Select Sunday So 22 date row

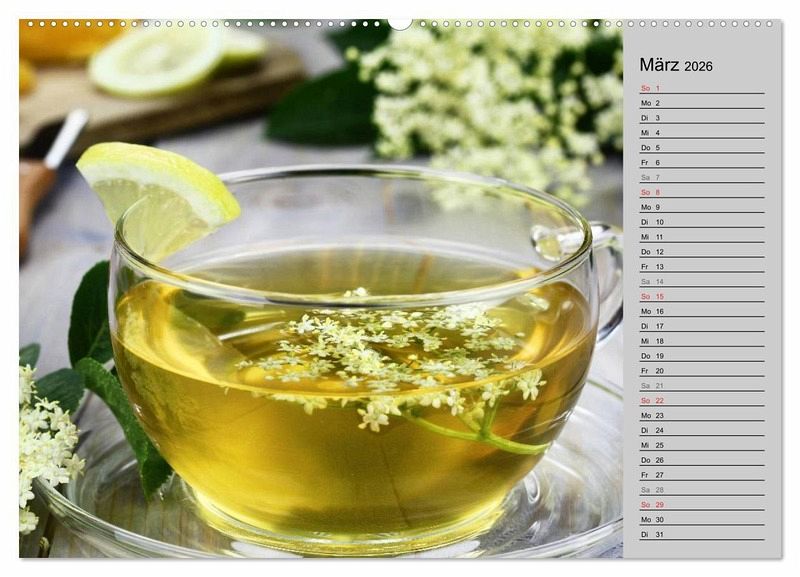click(702, 400)
